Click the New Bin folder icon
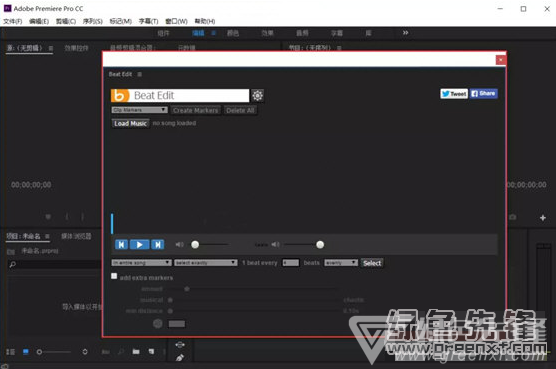Viewport: 556px width, 369px height. (x=136, y=352)
